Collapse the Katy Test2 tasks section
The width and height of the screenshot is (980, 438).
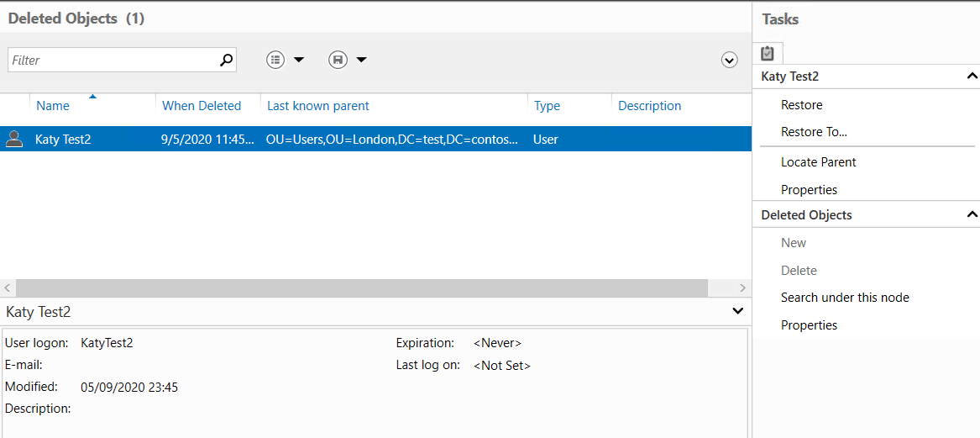[x=972, y=77]
